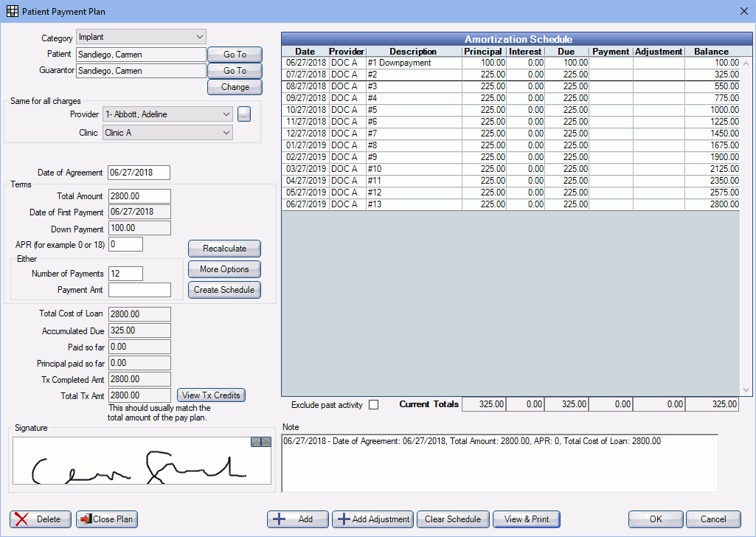
Task: Click the balance cell '2575.00'
Action: click(x=712, y=193)
